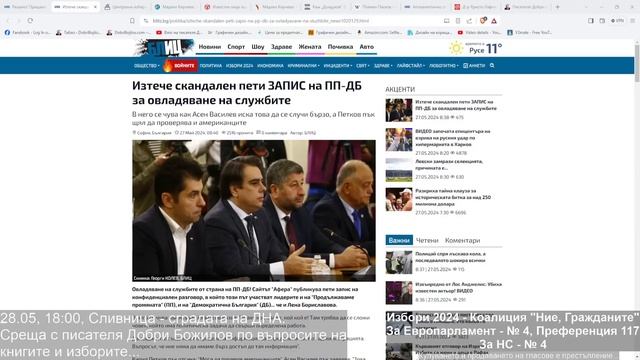640x360 pixels.
Task: Open ИЗБОРИ 2024 in the blue navigation
Action: [240, 65]
